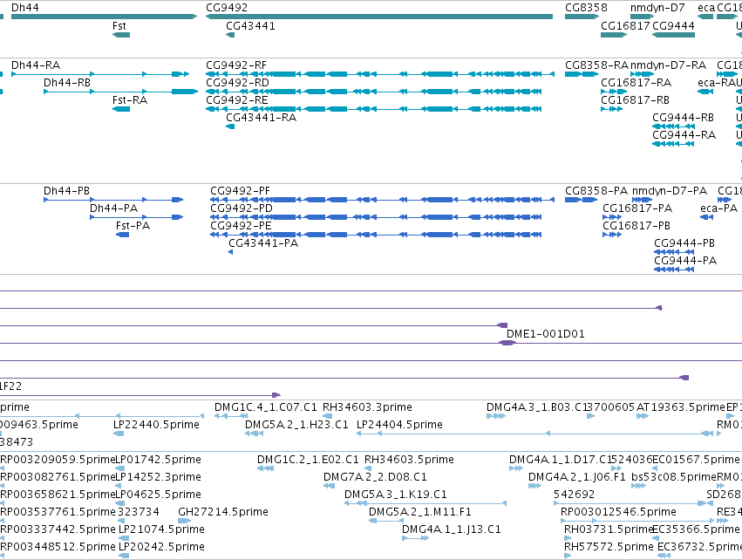Click the CG16817-PB protein label

click(x=636, y=226)
